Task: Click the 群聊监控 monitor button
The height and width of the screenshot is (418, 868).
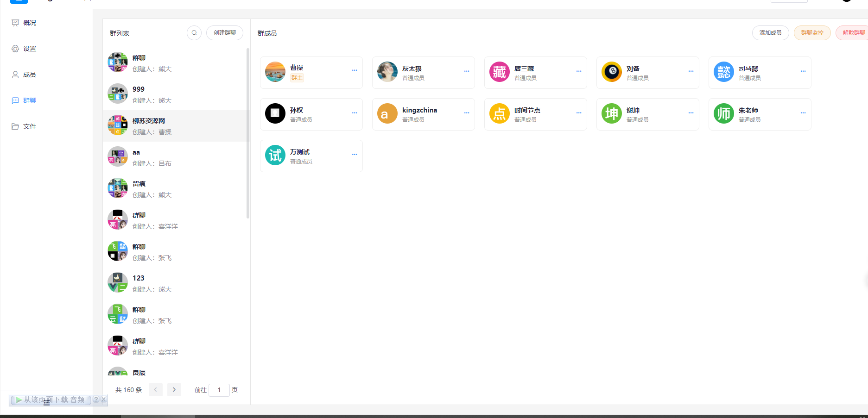Action: click(812, 33)
